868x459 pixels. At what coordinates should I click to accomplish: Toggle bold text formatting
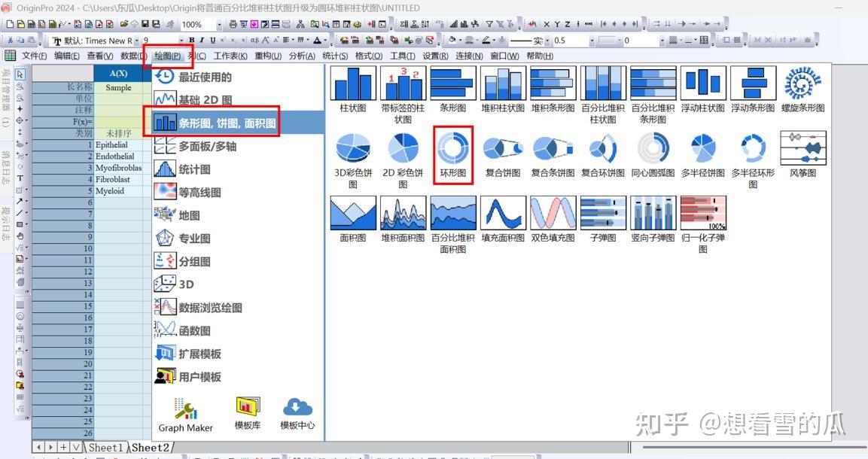pyautogui.click(x=191, y=41)
